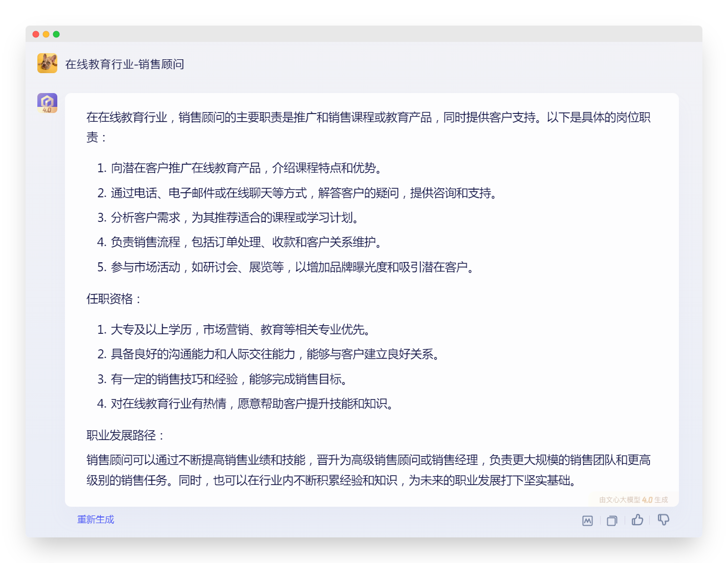
Task: Click list item 大专及以上学历
Action: point(234,330)
